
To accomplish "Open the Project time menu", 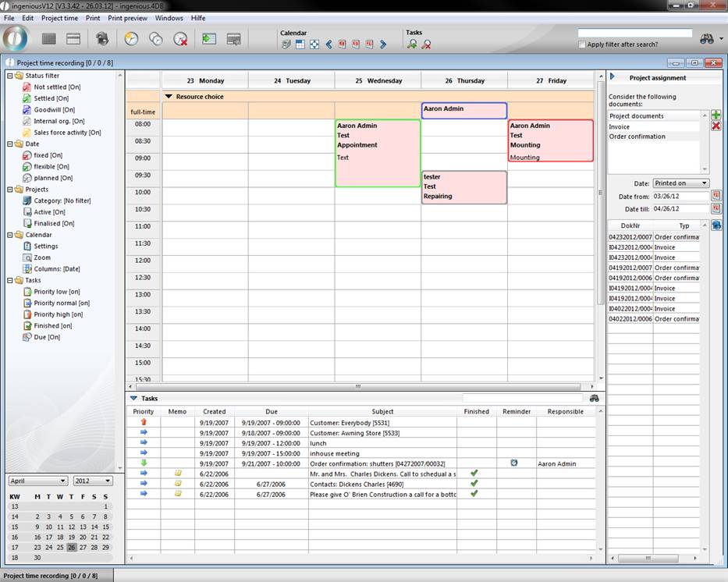I will click(59, 18).
